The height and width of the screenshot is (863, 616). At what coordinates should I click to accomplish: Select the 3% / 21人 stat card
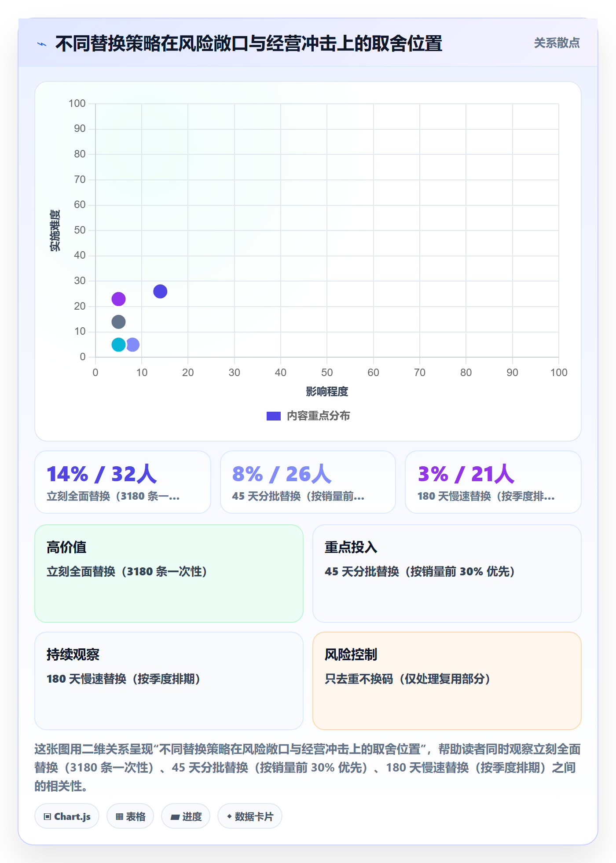click(x=493, y=482)
